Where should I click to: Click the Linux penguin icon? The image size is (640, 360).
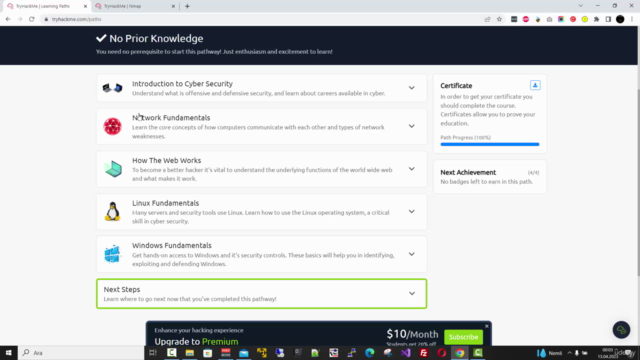coord(112,211)
